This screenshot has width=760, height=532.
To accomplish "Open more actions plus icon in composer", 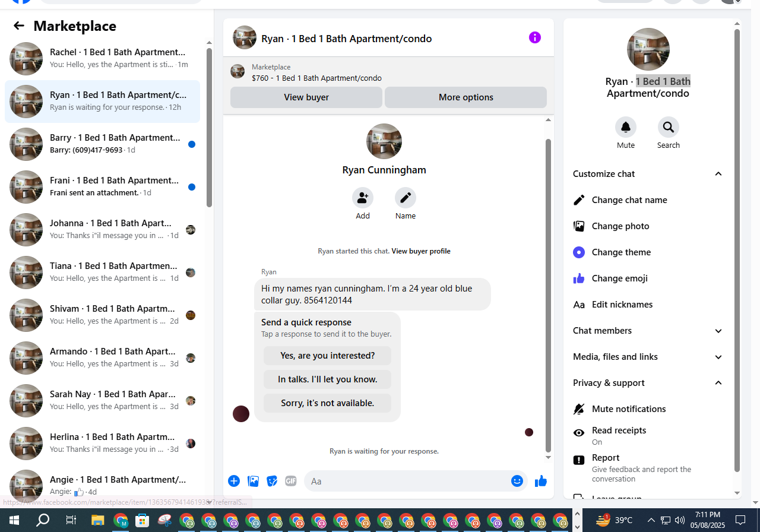I will coord(234,481).
